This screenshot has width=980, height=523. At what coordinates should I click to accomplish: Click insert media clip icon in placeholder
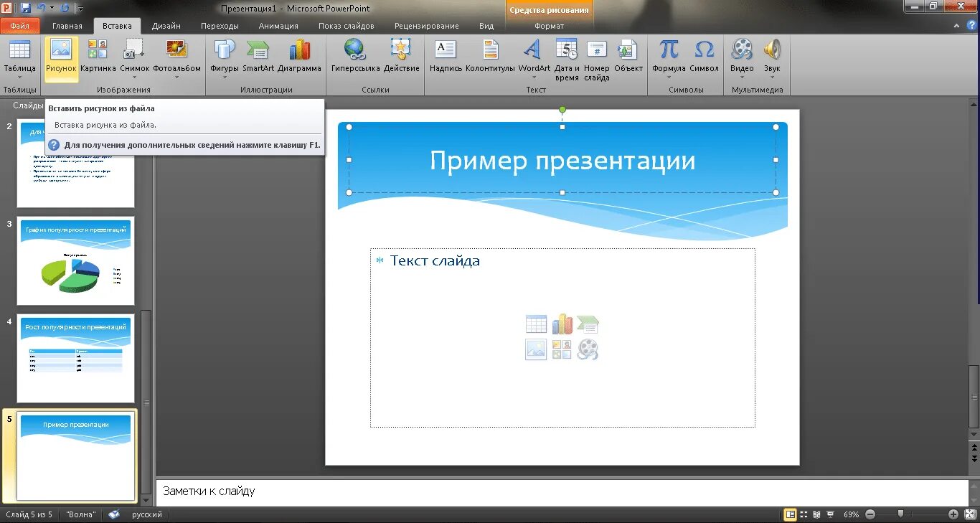[588, 349]
